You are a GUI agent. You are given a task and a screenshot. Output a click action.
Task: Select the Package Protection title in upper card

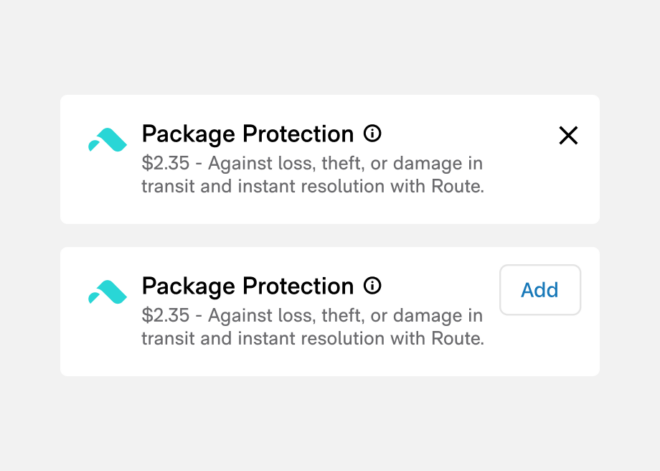click(x=248, y=134)
